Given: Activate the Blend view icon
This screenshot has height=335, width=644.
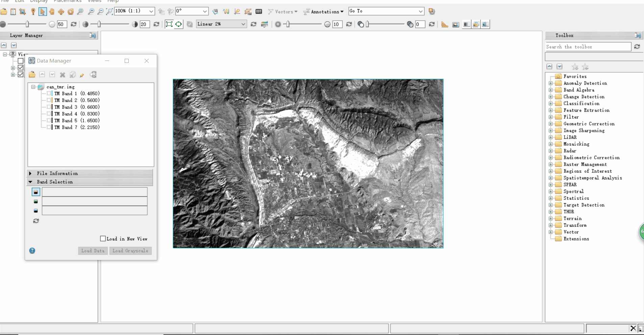Looking at the screenshot, I should (x=467, y=24).
